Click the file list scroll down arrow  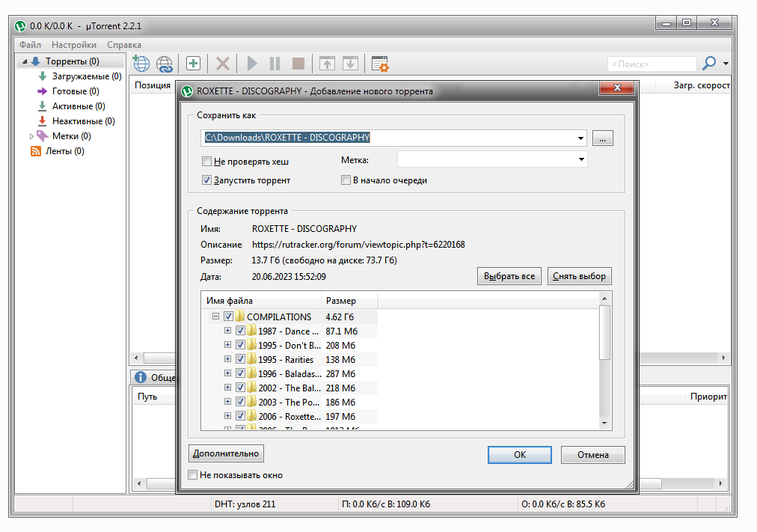click(604, 424)
